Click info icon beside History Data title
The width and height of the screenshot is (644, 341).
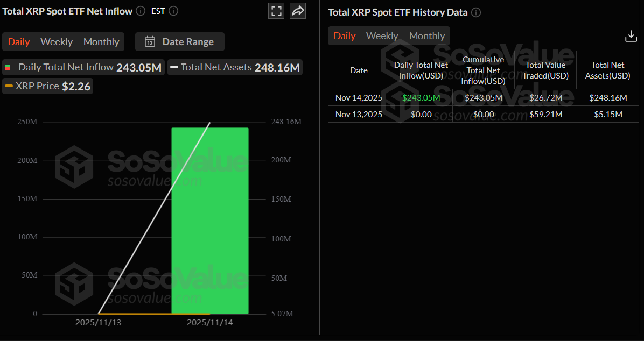pyautogui.click(x=476, y=12)
